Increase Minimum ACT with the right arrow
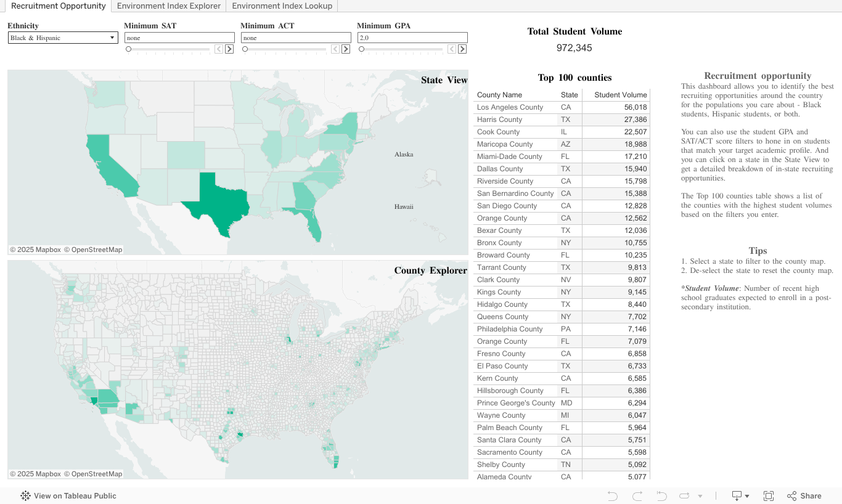Viewport: 842px width, 504px height. click(x=346, y=49)
